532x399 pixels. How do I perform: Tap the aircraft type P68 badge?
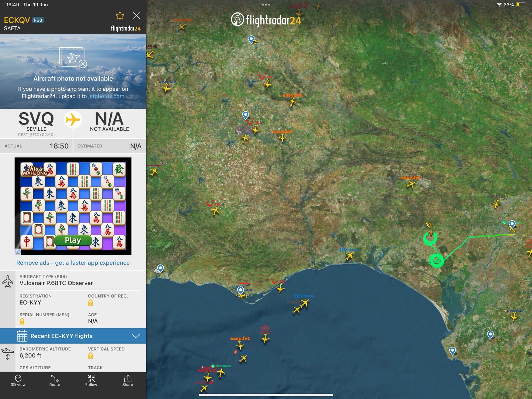click(38, 20)
